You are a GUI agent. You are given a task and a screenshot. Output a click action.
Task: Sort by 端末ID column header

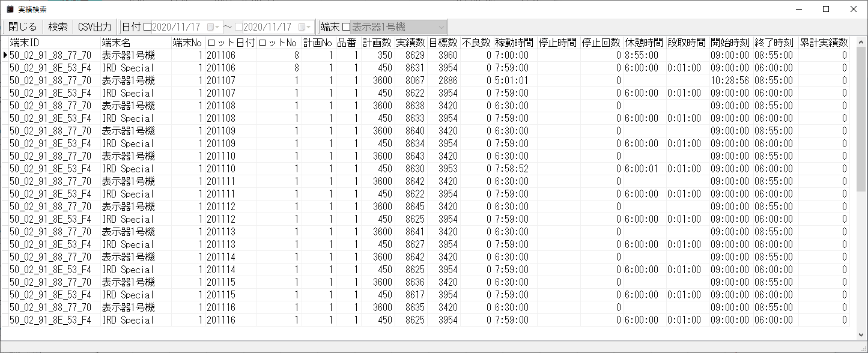pos(51,43)
